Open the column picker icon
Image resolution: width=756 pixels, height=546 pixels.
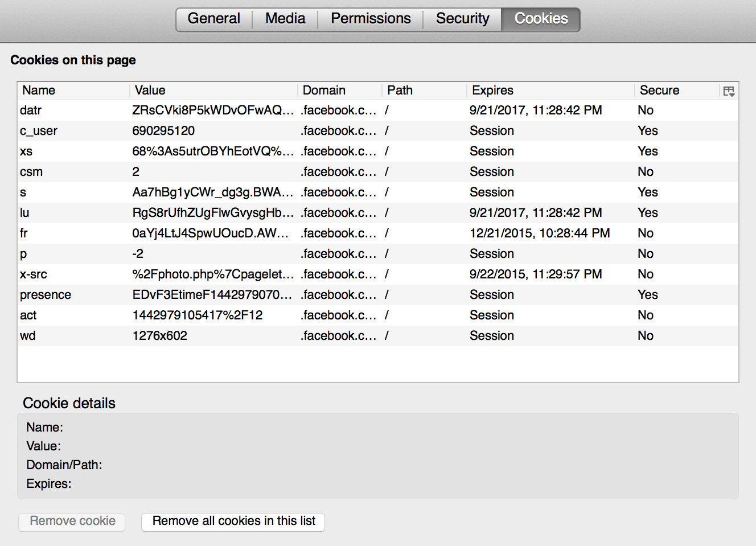coord(729,91)
